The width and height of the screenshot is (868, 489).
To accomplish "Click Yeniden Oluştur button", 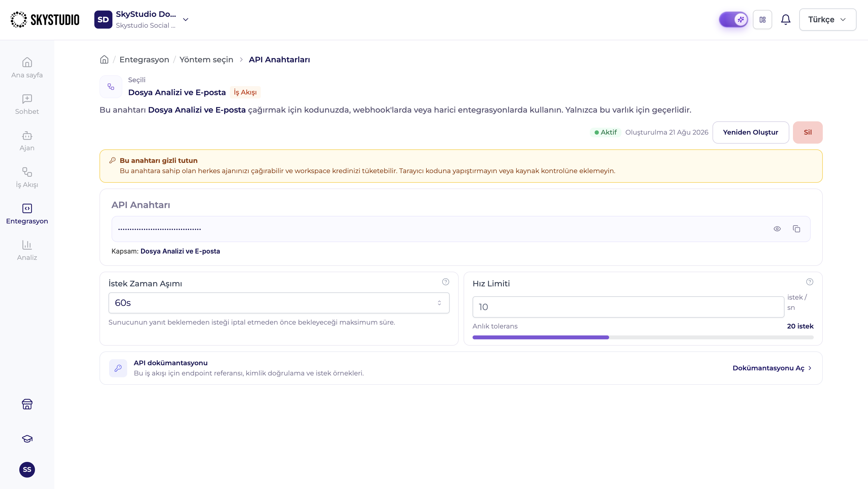I will click(x=751, y=132).
